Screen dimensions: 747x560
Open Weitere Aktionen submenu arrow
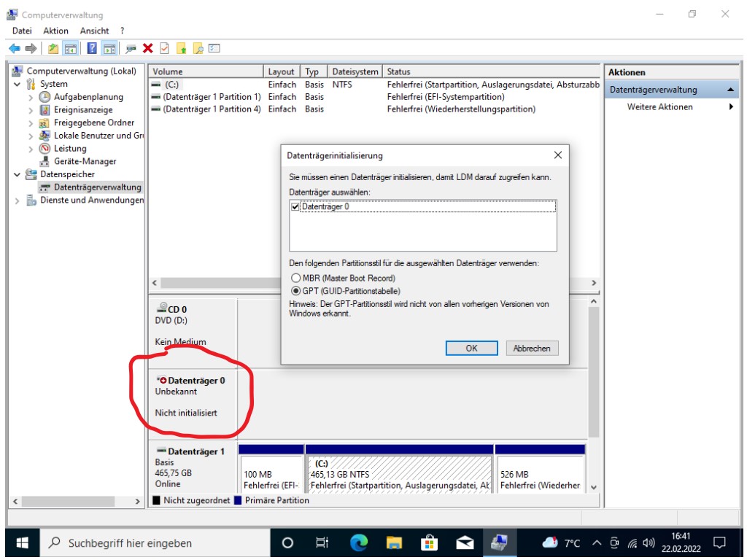731,107
